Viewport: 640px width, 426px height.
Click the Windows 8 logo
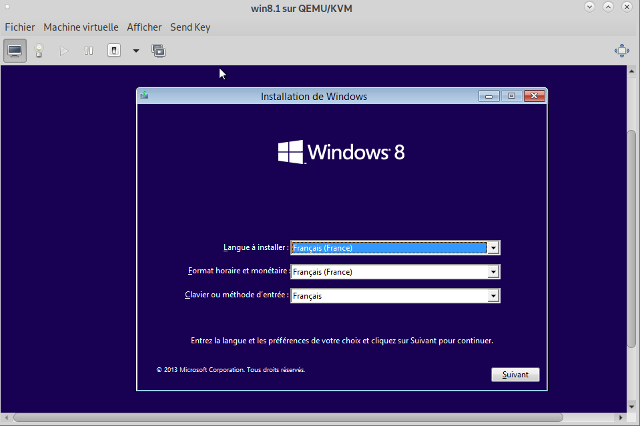pos(341,152)
